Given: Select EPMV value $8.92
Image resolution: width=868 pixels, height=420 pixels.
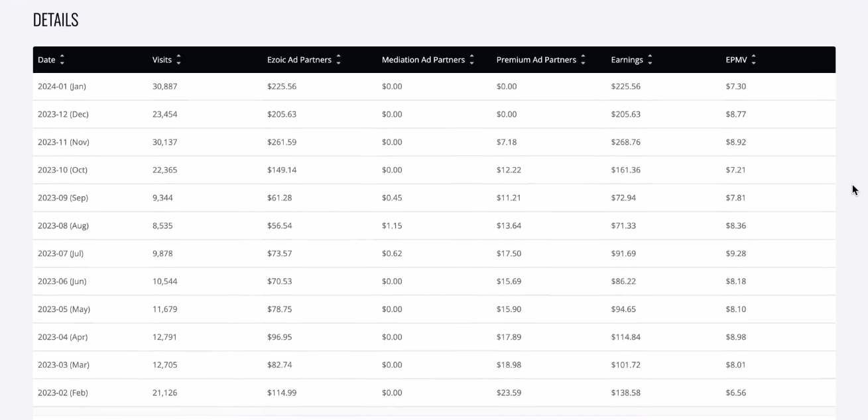Looking at the screenshot, I should pos(736,142).
